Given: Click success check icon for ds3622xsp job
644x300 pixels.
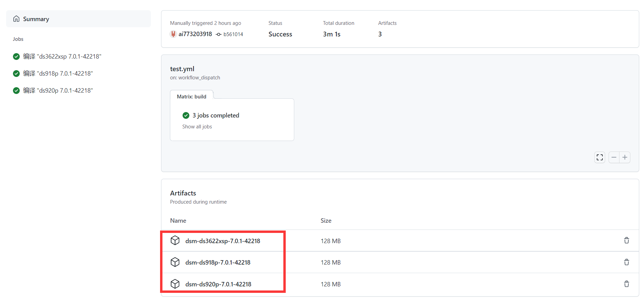Looking at the screenshot, I should [x=16, y=57].
